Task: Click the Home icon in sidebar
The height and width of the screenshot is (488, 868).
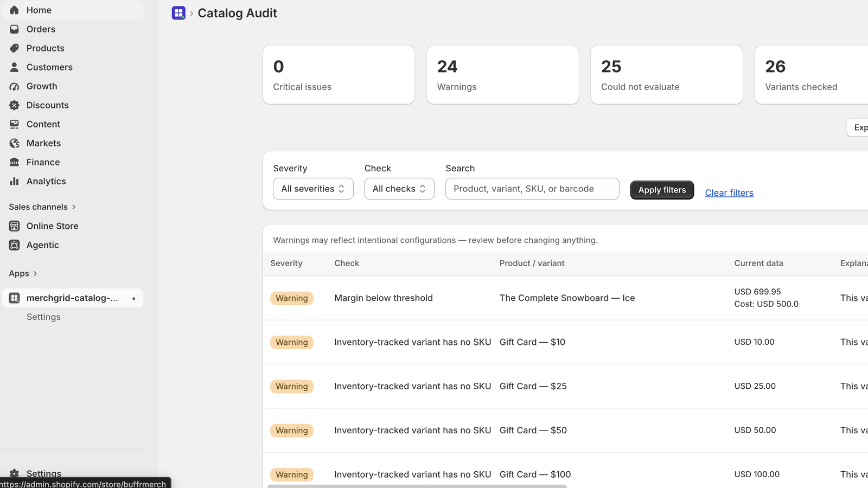Action: [15, 10]
